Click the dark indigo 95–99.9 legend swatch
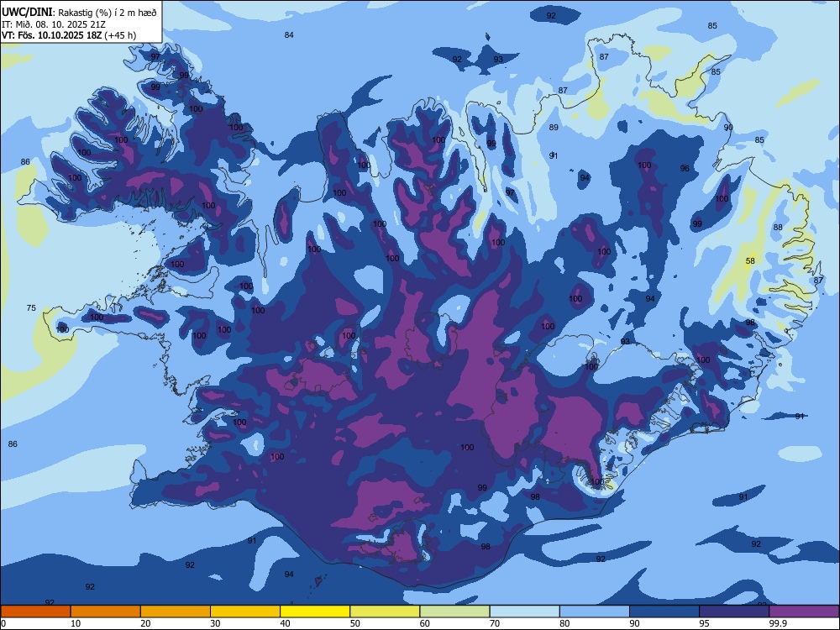Image resolution: width=840 pixels, height=630 pixels. pos(734,612)
